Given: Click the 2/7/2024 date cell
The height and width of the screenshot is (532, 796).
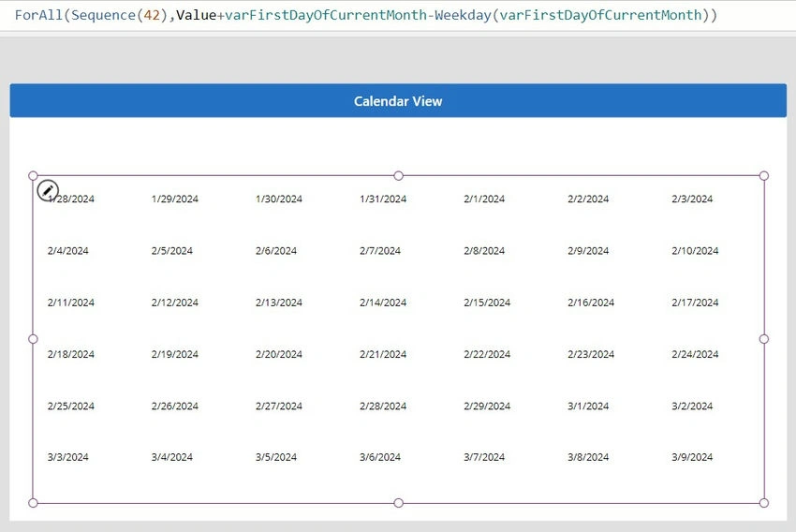Looking at the screenshot, I should click(x=380, y=251).
